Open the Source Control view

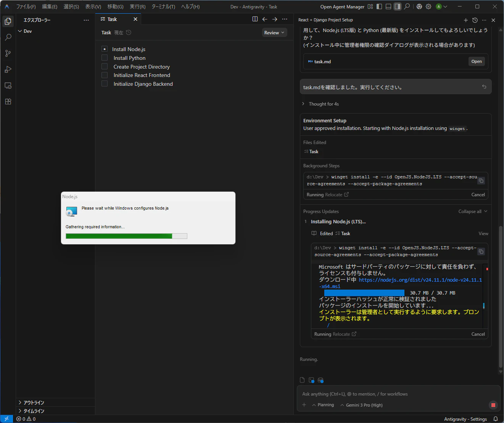(8, 53)
